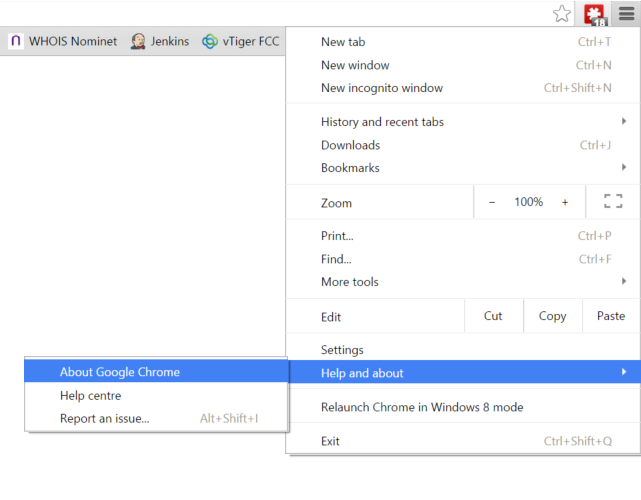The height and width of the screenshot is (500, 641).
Task: Open the Jenkins bookmark
Action: tap(160, 41)
